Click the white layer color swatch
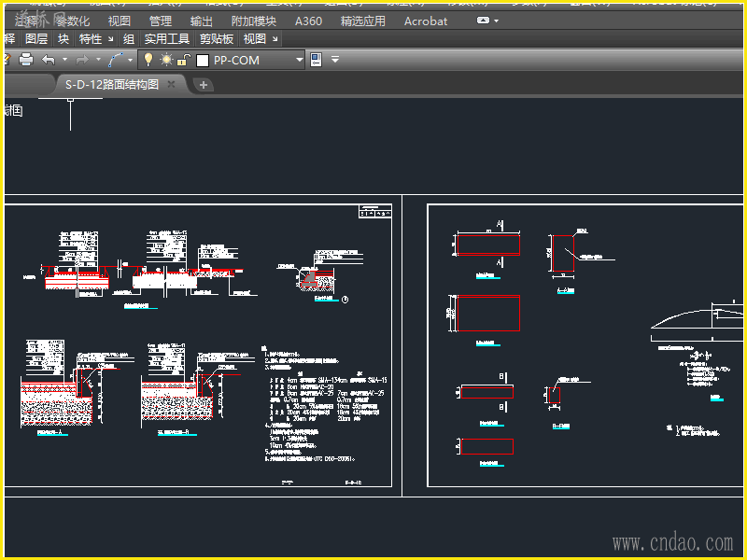The height and width of the screenshot is (560, 747). [203, 60]
